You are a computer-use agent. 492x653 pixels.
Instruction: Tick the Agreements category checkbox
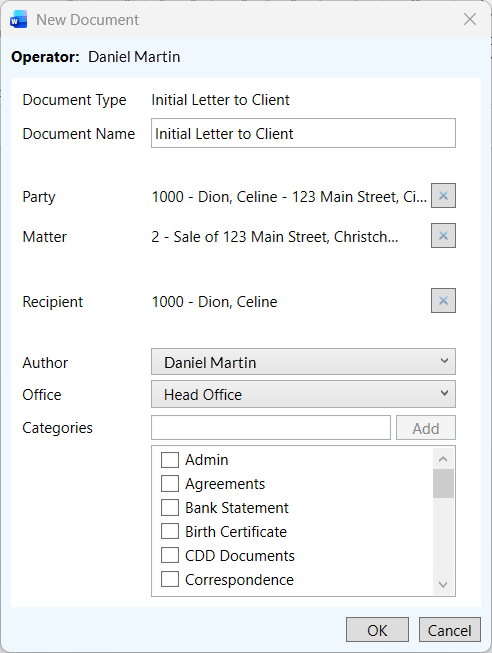[170, 484]
